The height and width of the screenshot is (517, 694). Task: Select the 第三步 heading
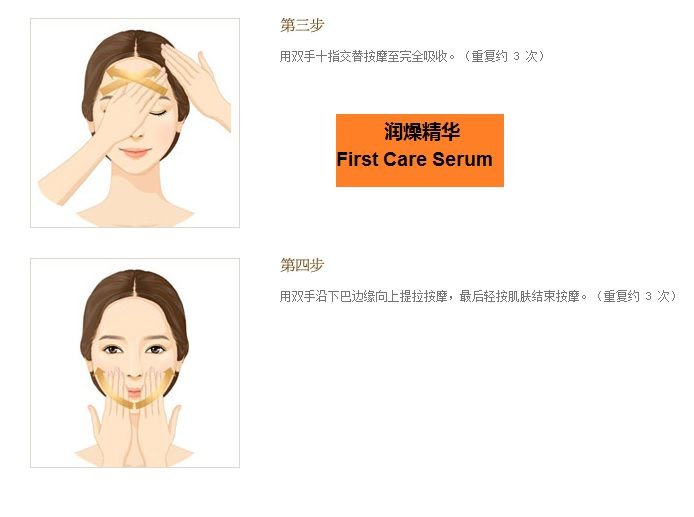[302, 25]
